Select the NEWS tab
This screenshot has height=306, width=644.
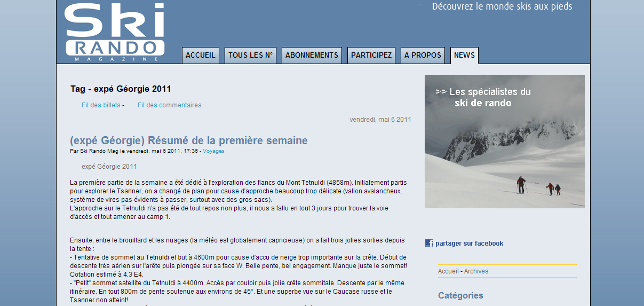[464, 55]
